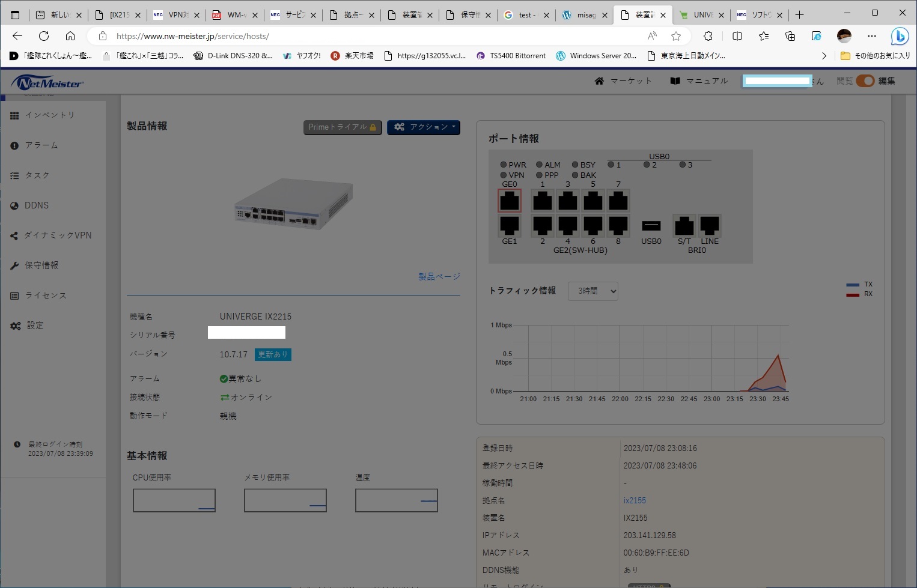
Task: Select the LINE BRI port icon
Action: [710, 226]
